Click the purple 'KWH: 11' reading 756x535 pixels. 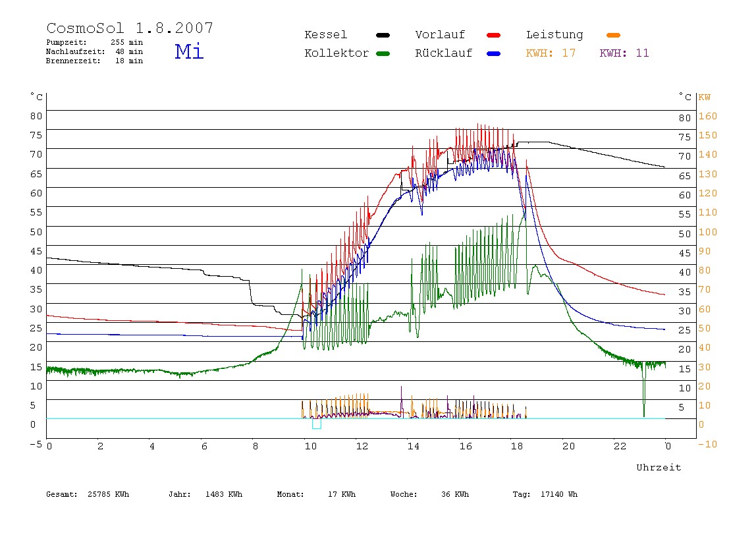624,53
